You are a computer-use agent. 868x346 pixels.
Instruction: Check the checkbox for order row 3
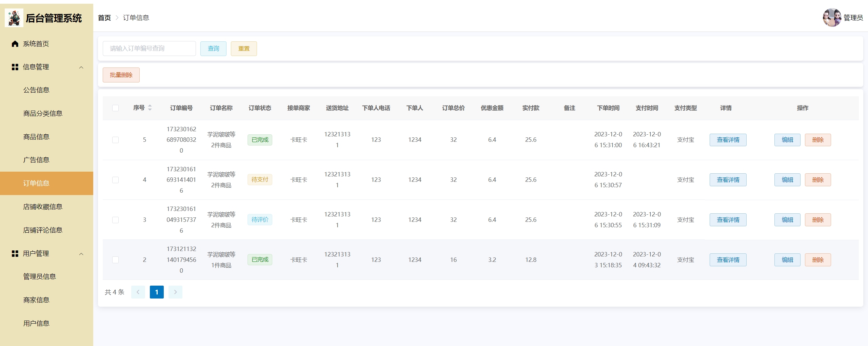tap(115, 220)
